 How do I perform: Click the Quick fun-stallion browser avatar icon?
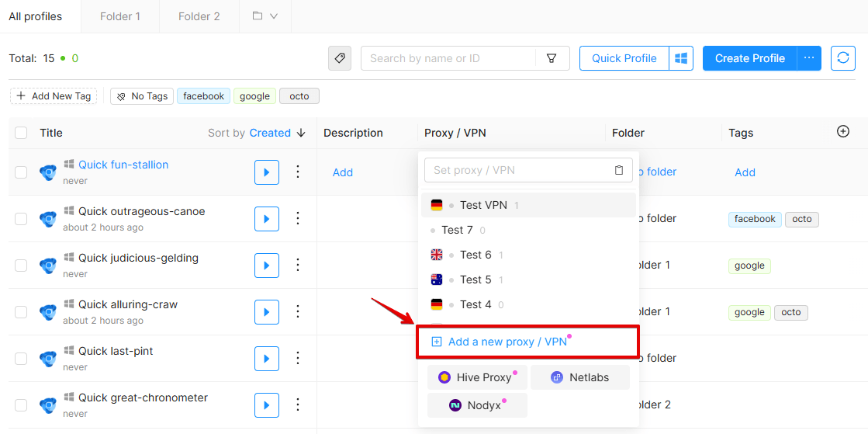coord(48,172)
